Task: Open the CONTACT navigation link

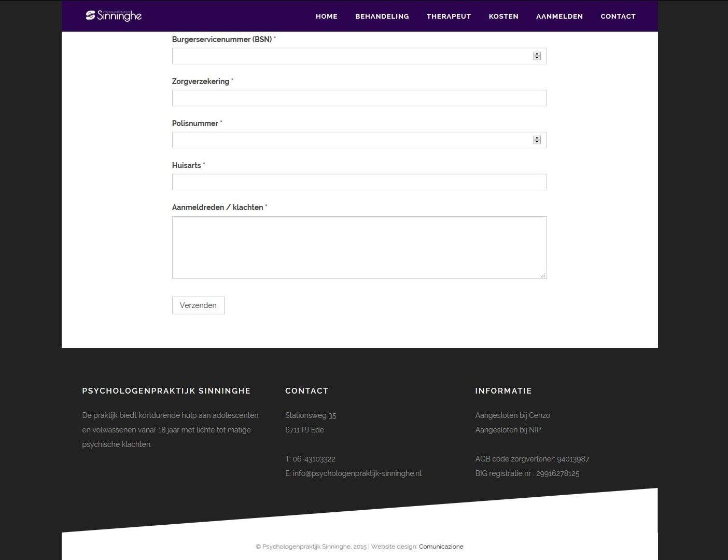Action: [x=618, y=16]
